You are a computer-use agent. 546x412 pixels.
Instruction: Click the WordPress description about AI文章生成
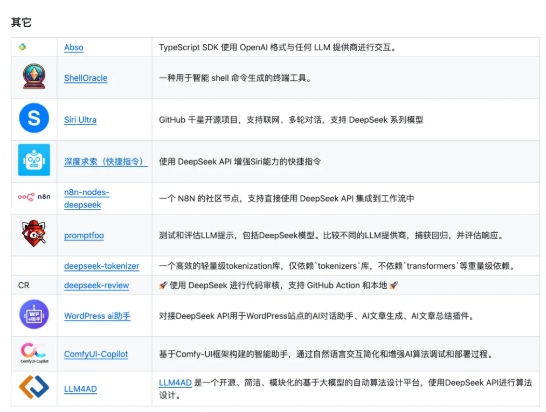(x=317, y=316)
